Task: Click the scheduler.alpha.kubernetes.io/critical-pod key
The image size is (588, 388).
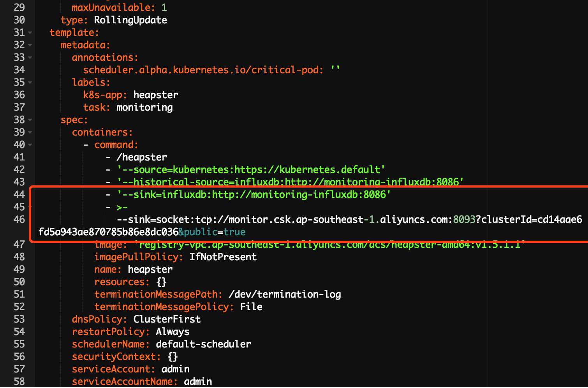Action: coord(203,70)
